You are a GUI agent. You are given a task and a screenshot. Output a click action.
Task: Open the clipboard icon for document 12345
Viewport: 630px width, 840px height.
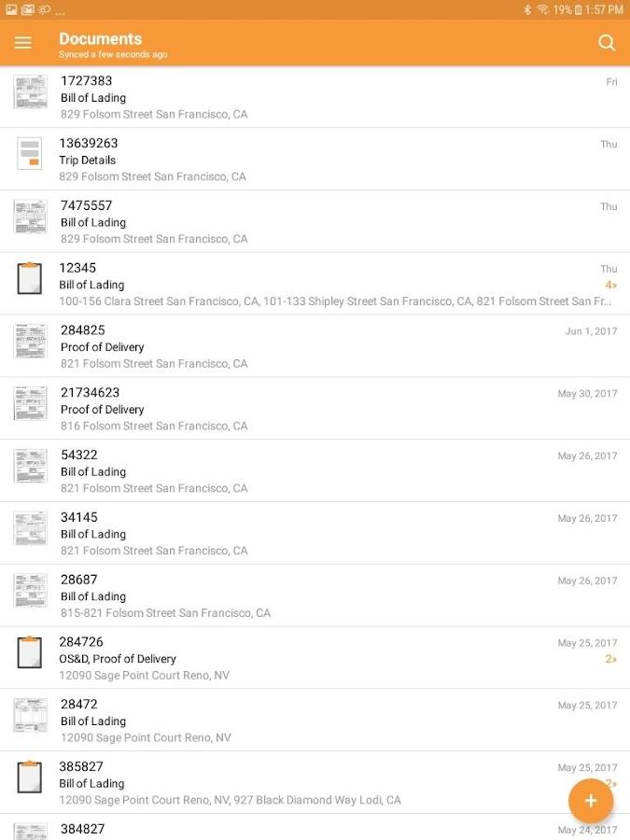(x=30, y=278)
